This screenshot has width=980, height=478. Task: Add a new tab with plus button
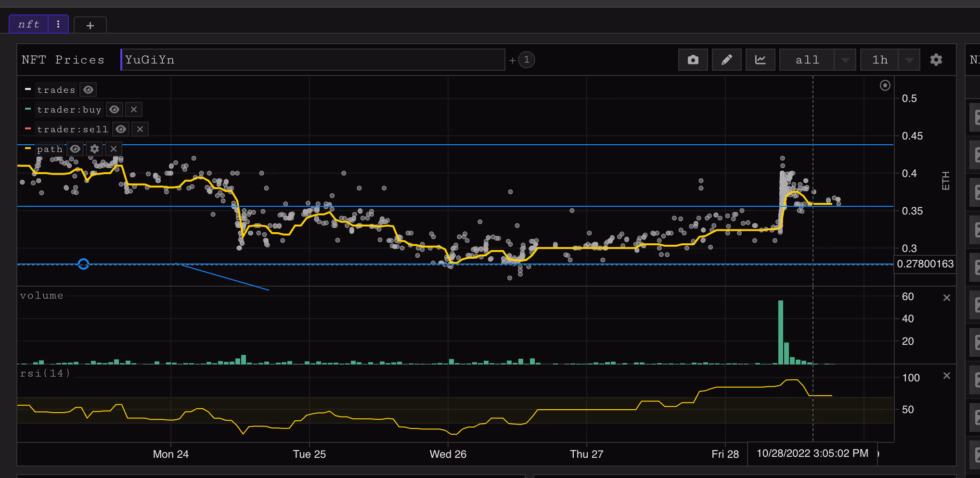[90, 25]
